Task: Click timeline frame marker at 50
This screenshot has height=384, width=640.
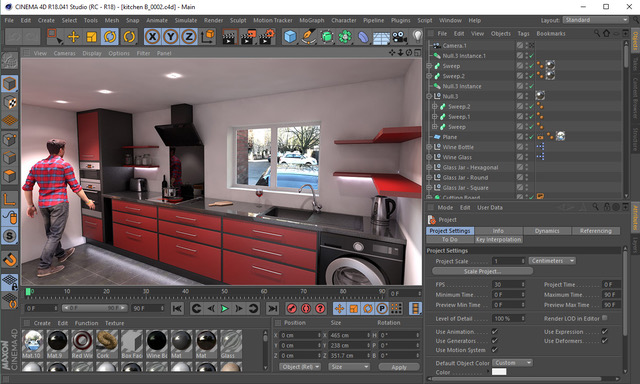Action: pyautogui.click(x=224, y=291)
